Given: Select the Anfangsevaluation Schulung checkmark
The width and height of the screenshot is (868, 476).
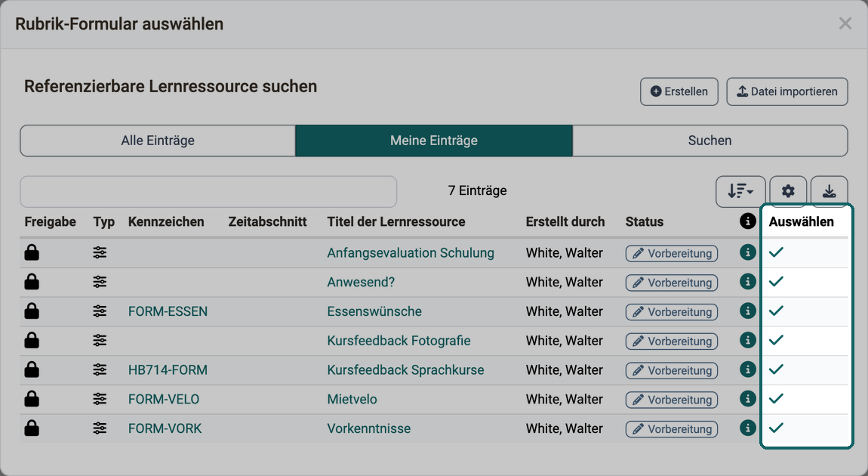Looking at the screenshot, I should [x=776, y=252].
